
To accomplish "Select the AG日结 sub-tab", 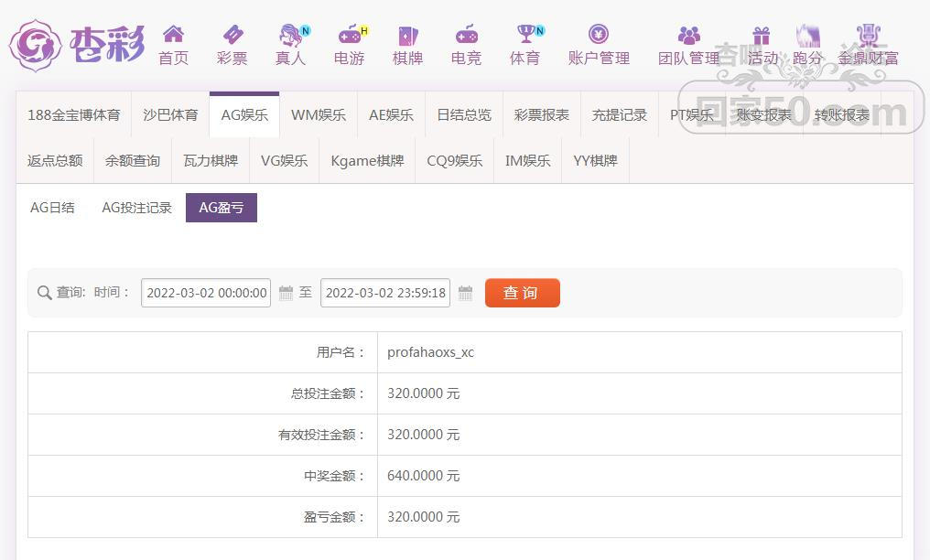I will 52,208.
